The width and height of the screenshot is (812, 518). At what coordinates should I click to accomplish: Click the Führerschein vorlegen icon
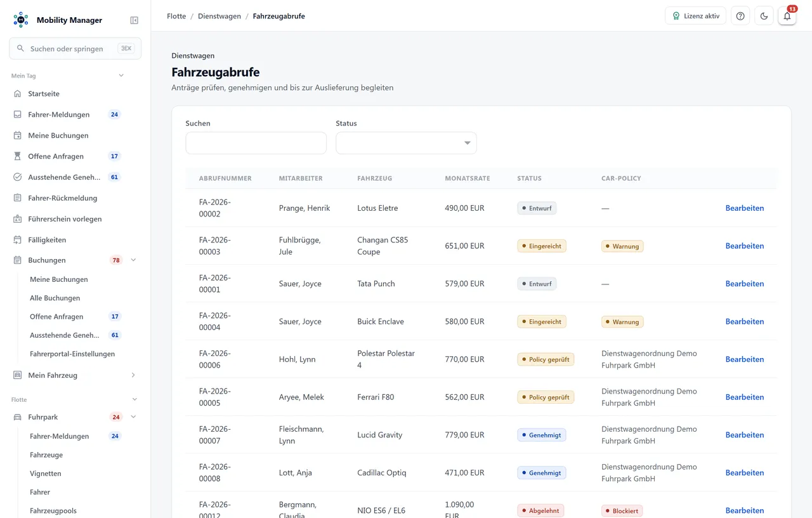click(x=17, y=219)
